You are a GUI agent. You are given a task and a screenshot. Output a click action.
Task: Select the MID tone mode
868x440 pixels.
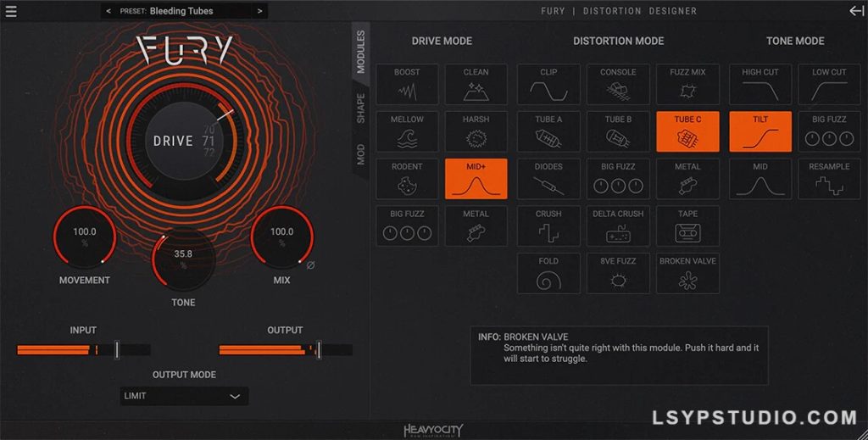[x=760, y=179]
